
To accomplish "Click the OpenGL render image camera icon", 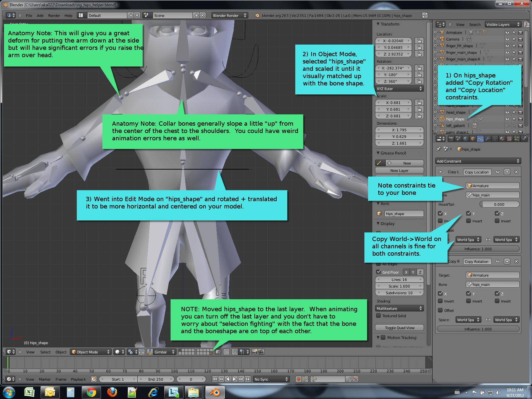I will click(255, 352).
